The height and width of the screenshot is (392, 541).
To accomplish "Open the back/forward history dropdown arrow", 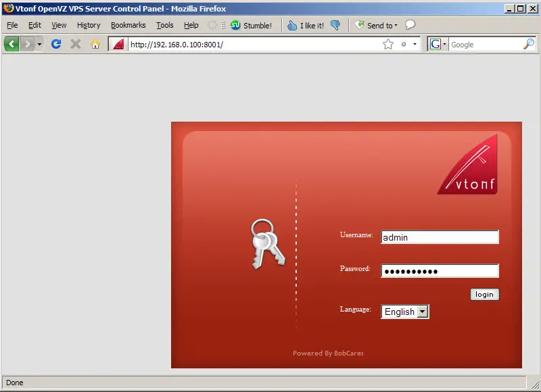I will click(39, 44).
